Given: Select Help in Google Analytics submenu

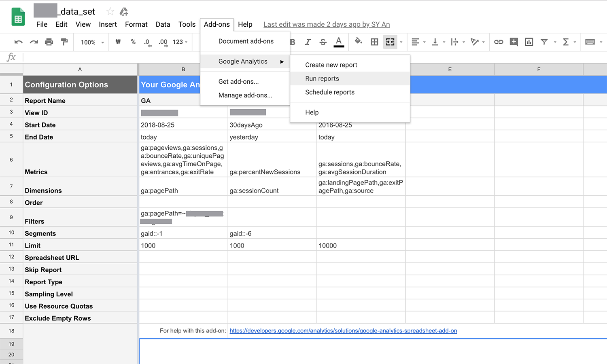Looking at the screenshot, I should pyautogui.click(x=350, y=112).
